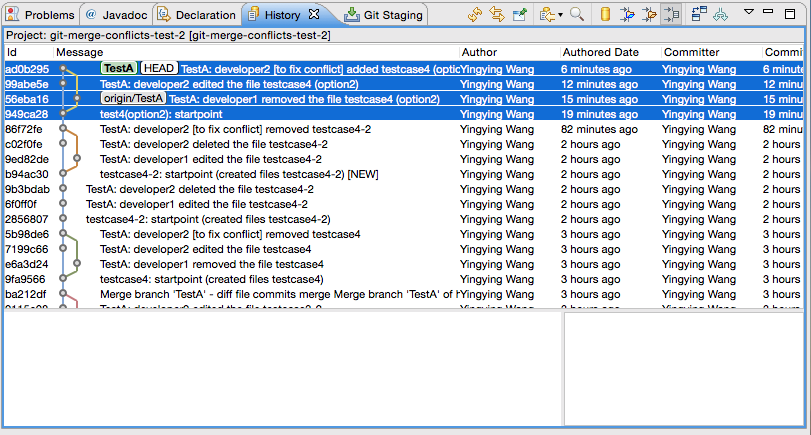Select commit 6f0ff0f row

[x=403, y=204]
